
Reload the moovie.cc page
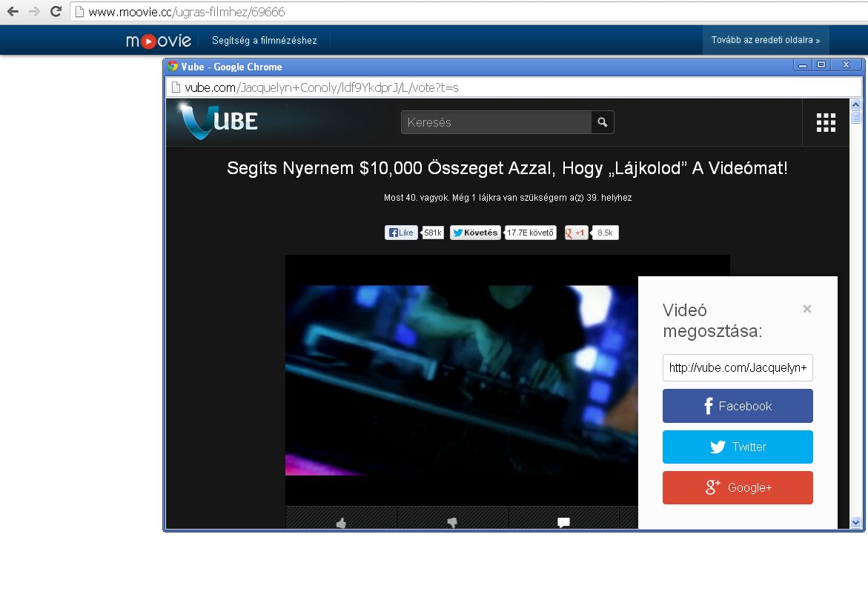(x=55, y=12)
